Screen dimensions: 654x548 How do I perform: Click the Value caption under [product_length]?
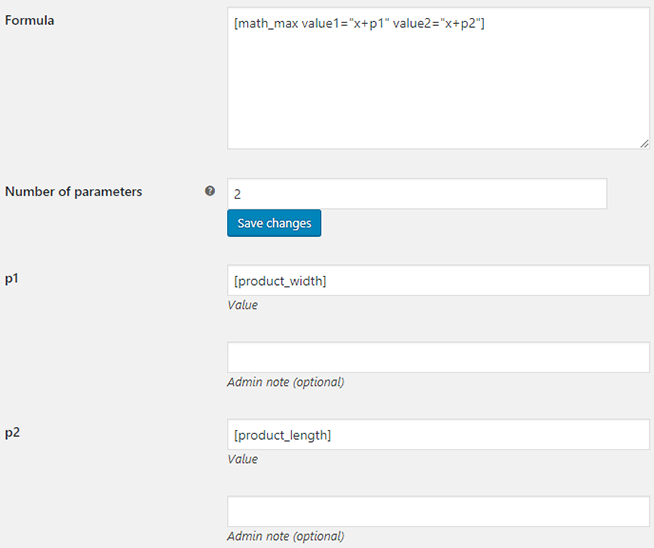242,459
